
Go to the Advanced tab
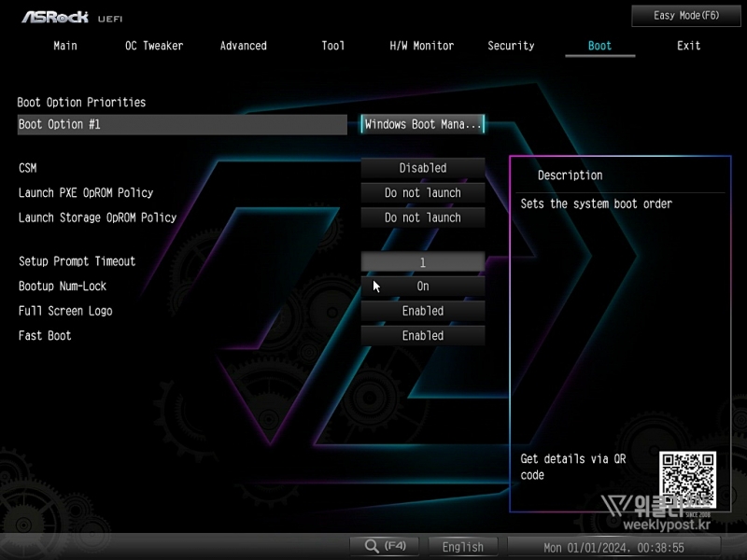point(244,46)
